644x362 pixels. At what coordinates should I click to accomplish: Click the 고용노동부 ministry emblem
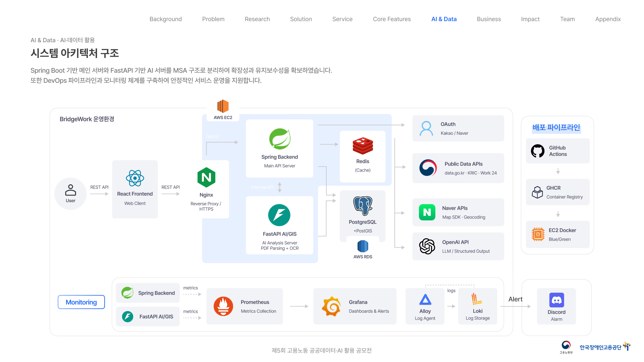[x=566, y=347]
